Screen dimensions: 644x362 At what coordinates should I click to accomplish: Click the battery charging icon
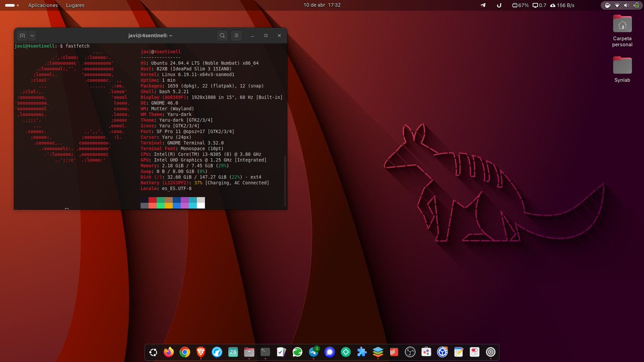636,5
